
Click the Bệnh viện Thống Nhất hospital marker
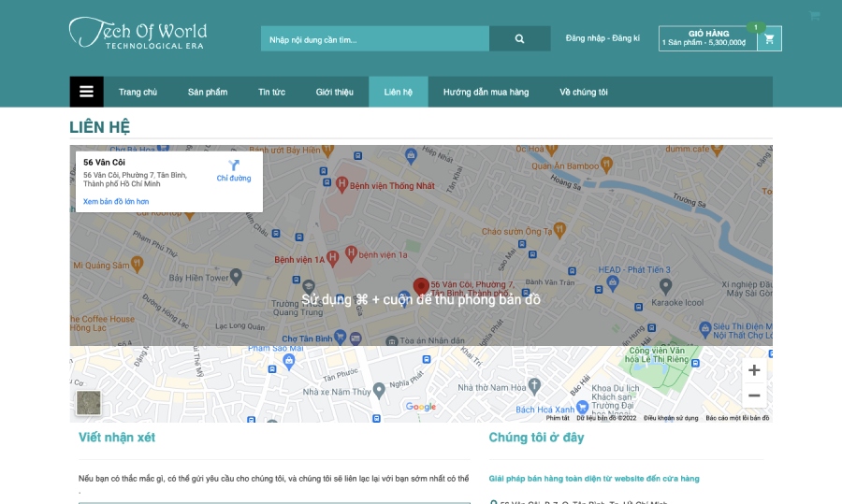341,184
